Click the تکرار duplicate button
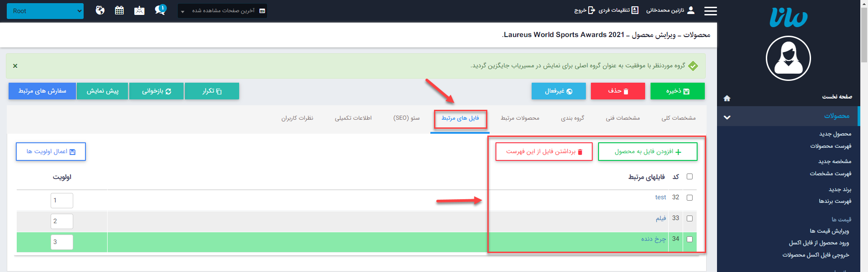868x272 pixels. (212, 91)
